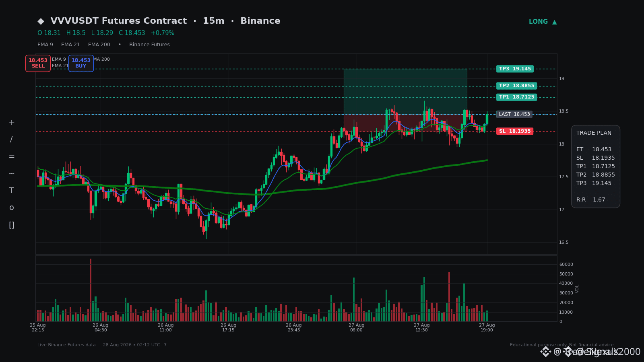644x362 pixels.
Task: Click the diamond icon before VVVUSDT title
Action: point(41,21)
